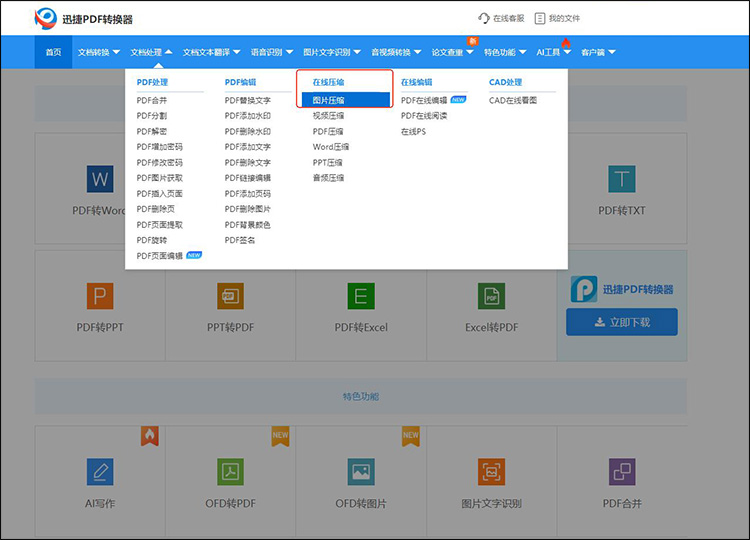Open 在线PS menu item
This screenshot has height=540, width=750.
[413, 132]
